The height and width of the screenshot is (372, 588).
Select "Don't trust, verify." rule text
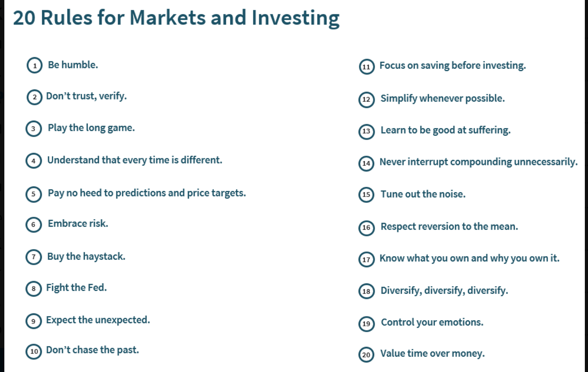click(86, 96)
